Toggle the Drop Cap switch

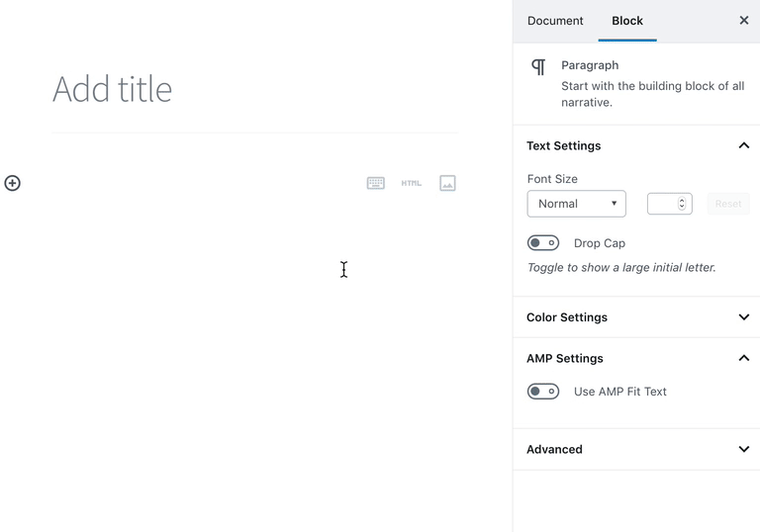[x=543, y=243]
